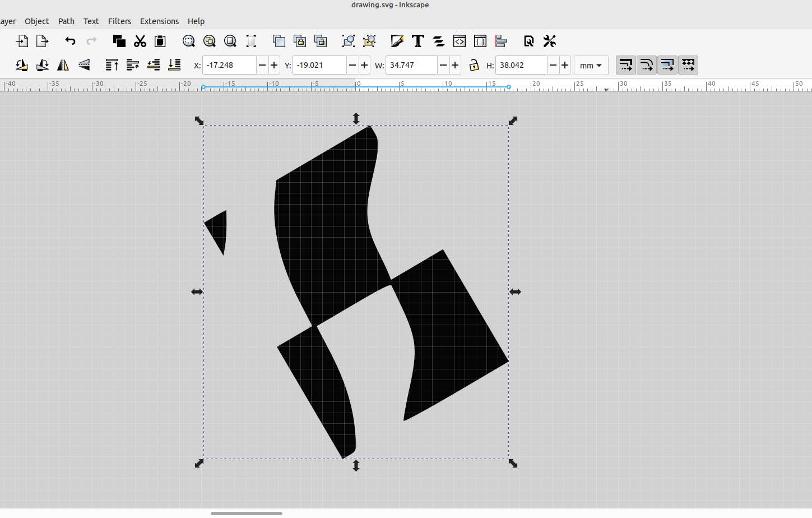
Task: Click the bottom-right corner scale handle
Action: [513, 463]
